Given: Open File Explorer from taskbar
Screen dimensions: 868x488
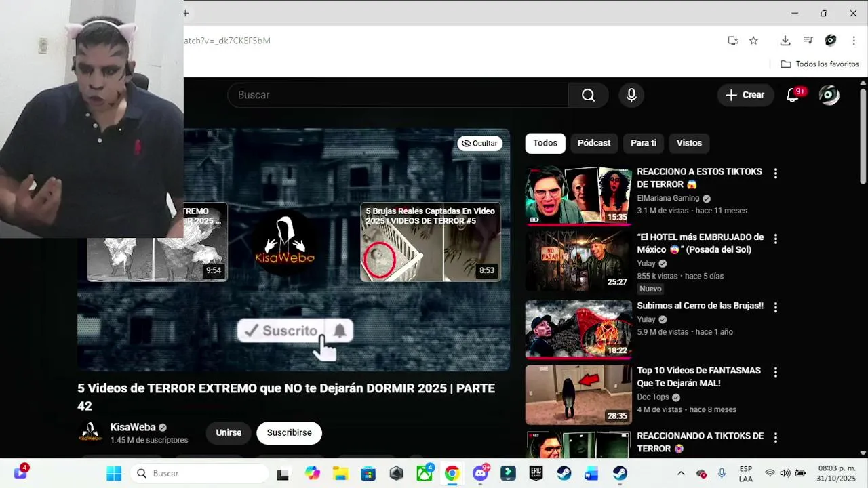Looking at the screenshot, I should (340, 474).
